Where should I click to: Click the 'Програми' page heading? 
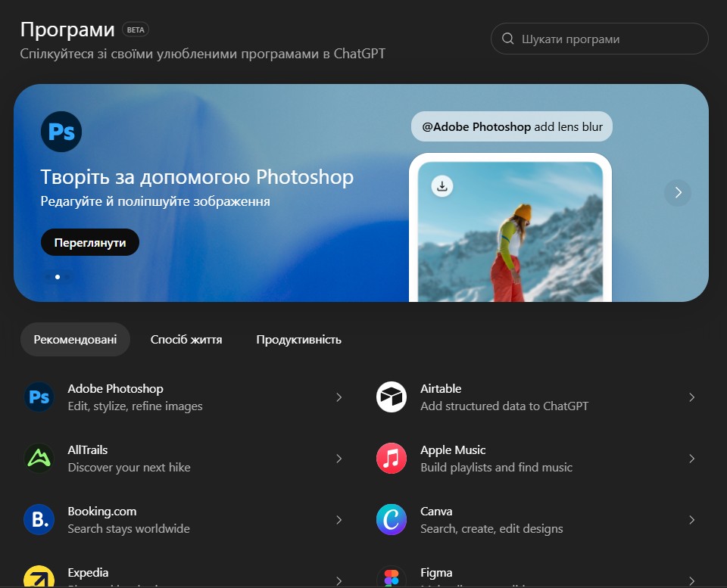[x=67, y=30]
